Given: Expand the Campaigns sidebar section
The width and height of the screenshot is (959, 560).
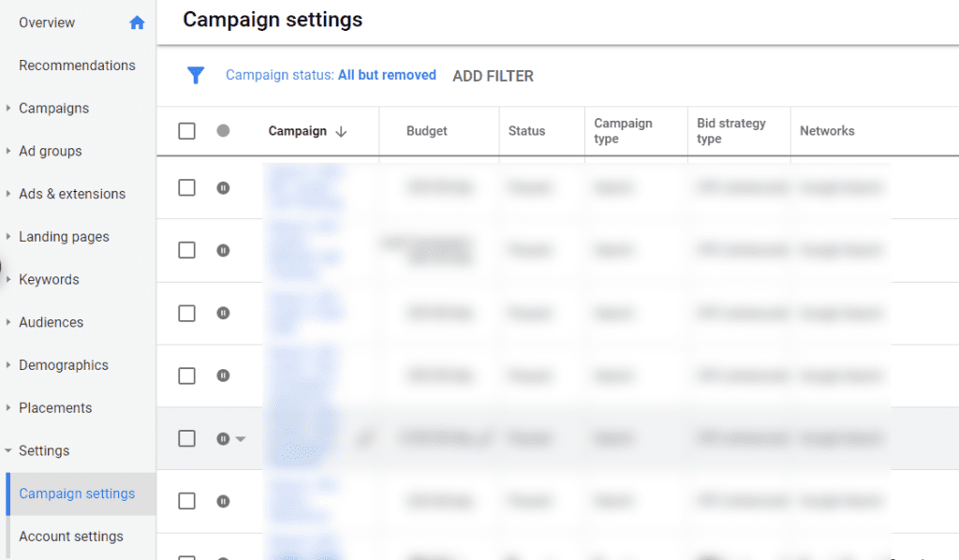Looking at the screenshot, I should [8, 109].
